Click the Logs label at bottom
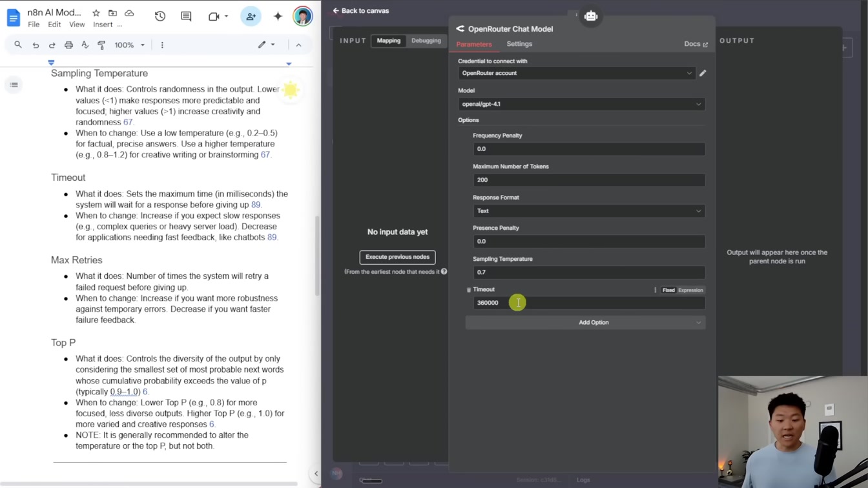Screen dimensions: 868x488 583,480
